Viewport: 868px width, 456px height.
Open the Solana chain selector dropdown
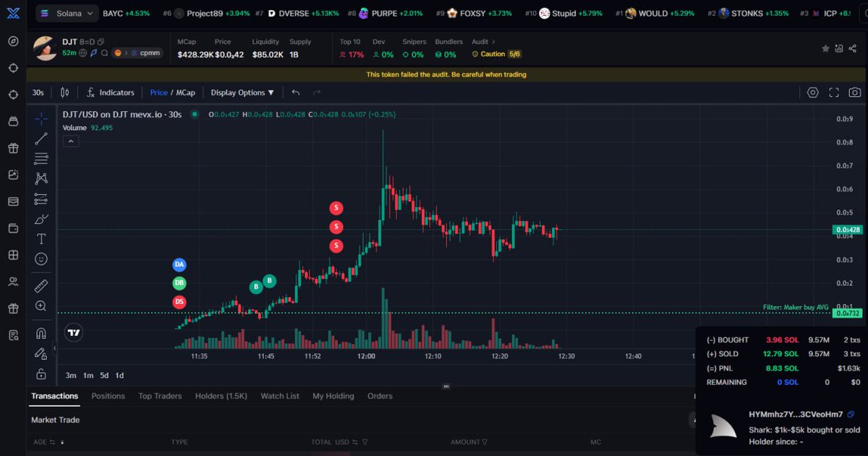pyautogui.click(x=67, y=13)
